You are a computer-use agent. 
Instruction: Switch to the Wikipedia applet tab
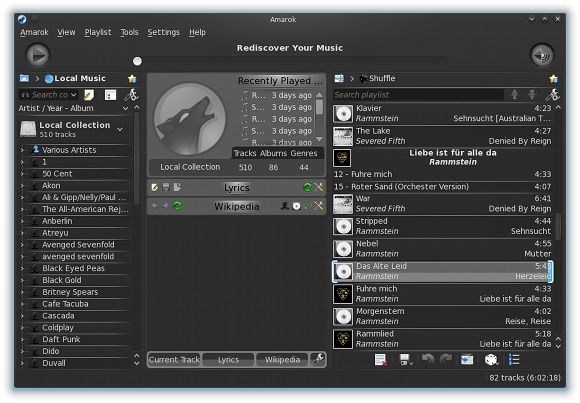coord(282,359)
